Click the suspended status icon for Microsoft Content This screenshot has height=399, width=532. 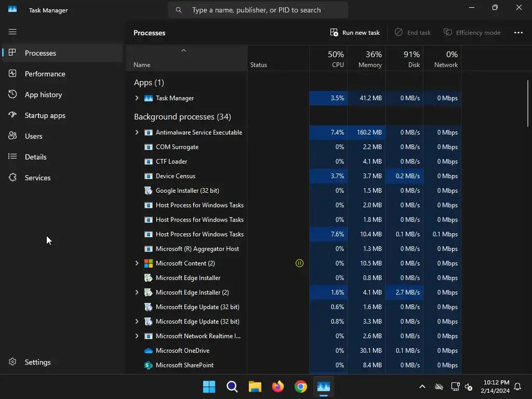tap(299, 263)
